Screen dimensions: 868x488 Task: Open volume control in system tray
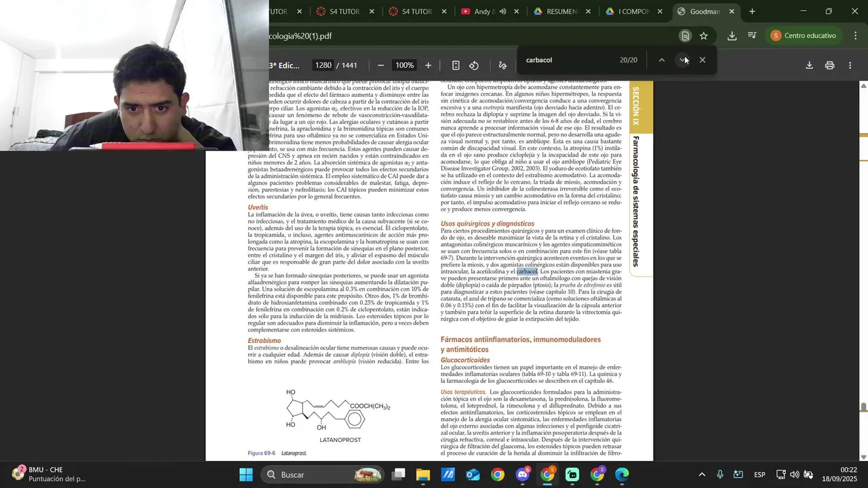pyautogui.click(x=794, y=474)
